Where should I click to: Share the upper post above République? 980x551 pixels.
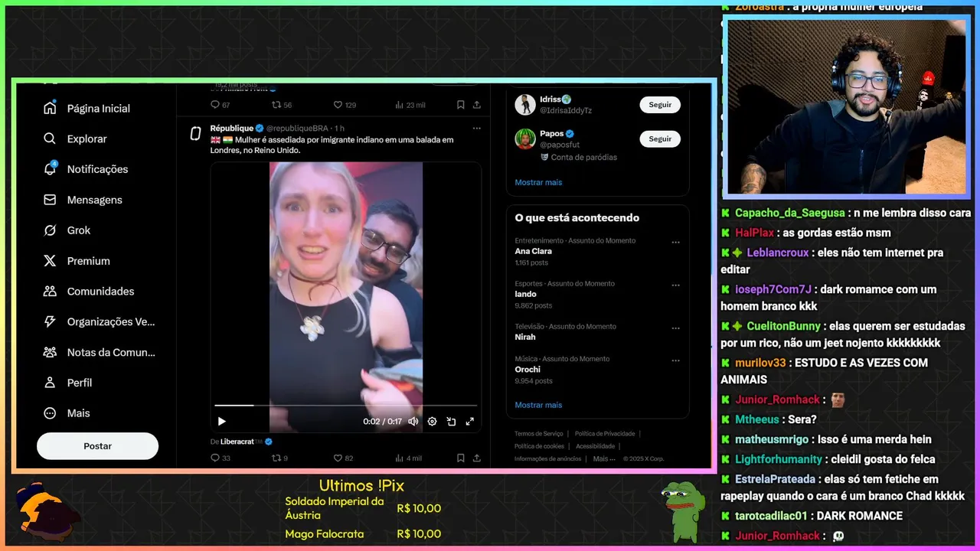tap(477, 105)
